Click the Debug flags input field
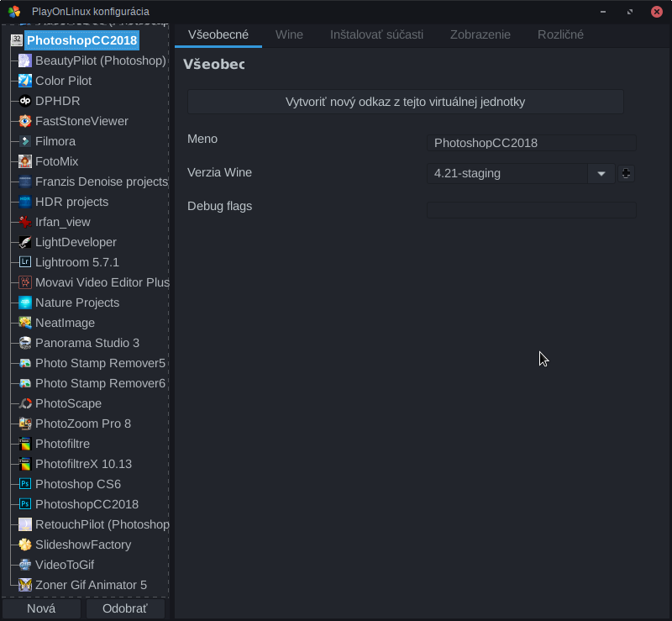The height and width of the screenshot is (621, 672). tap(531, 210)
